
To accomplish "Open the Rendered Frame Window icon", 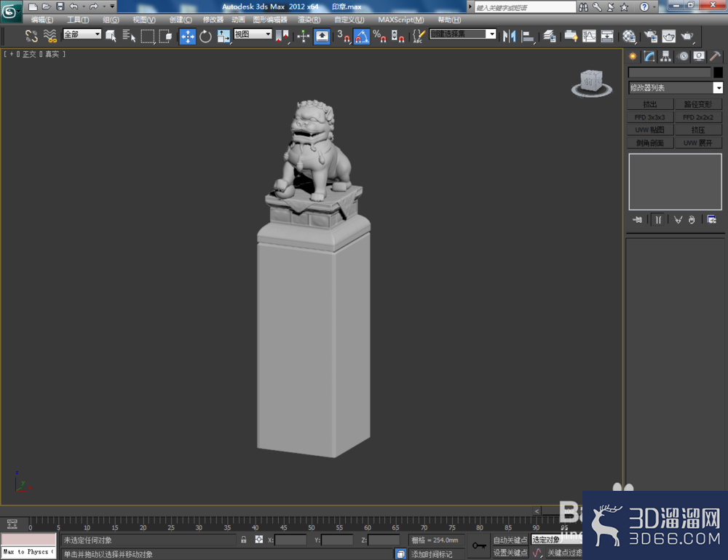I will (668, 36).
